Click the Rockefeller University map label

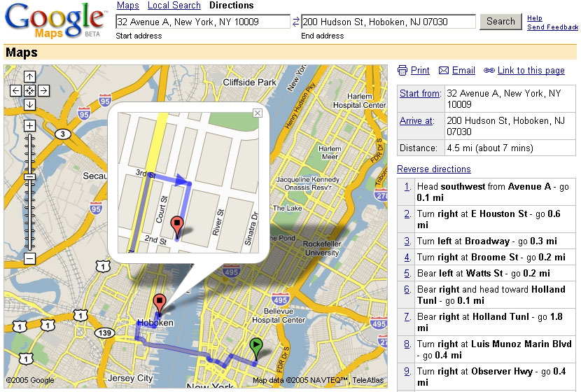322,248
